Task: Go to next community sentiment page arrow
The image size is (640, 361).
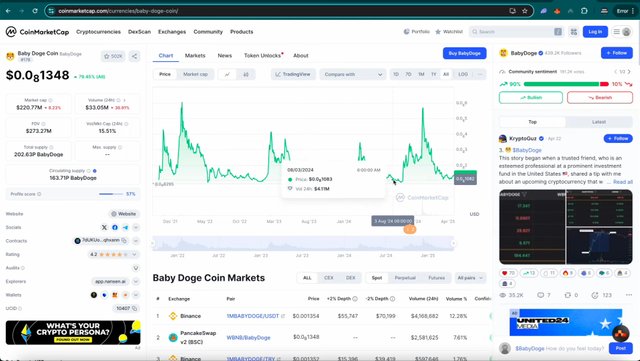Action: (x=629, y=72)
